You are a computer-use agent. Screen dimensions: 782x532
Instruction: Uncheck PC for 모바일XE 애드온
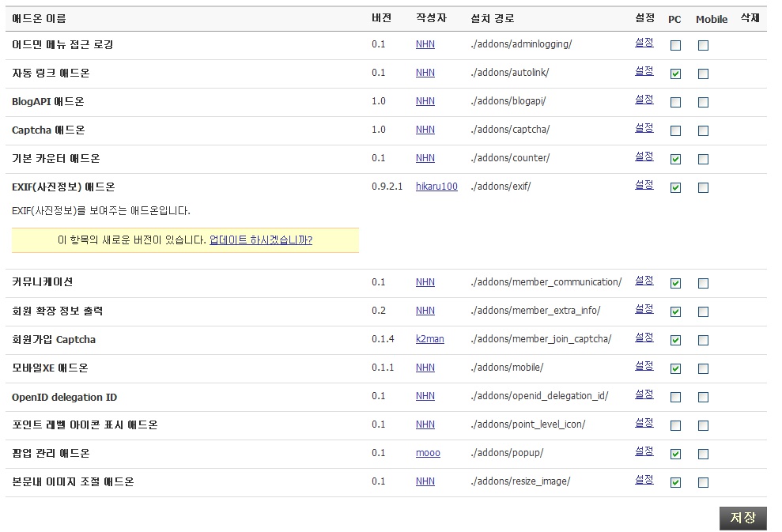pos(675,368)
